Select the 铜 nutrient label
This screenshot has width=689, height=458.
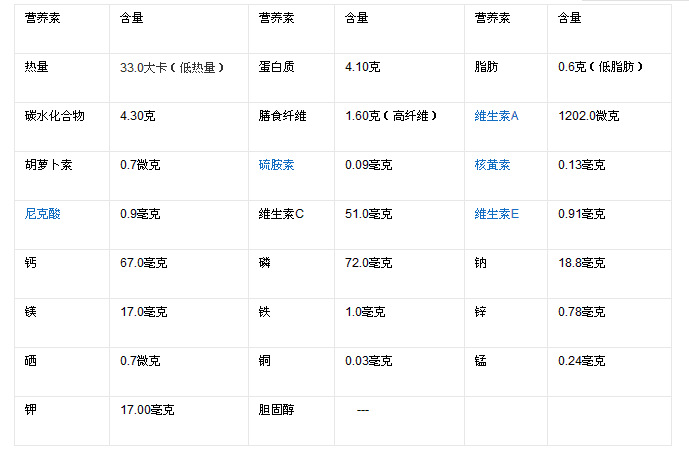tap(265, 361)
